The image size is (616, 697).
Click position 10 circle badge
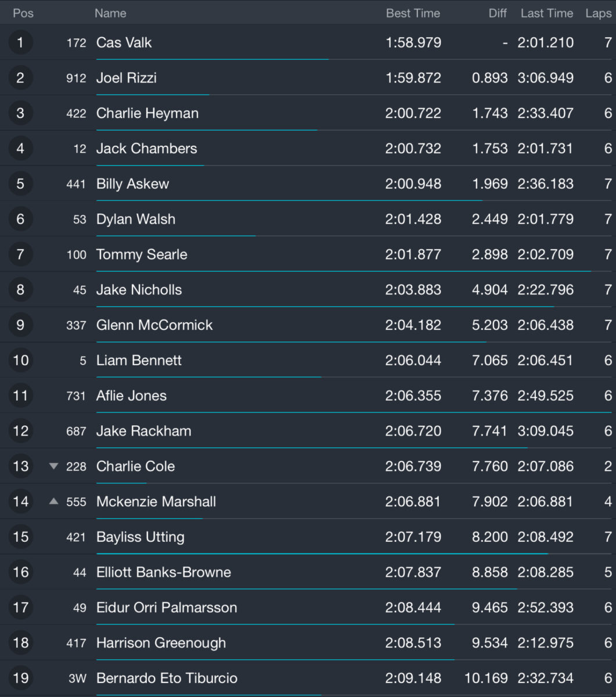click(20, 360)
